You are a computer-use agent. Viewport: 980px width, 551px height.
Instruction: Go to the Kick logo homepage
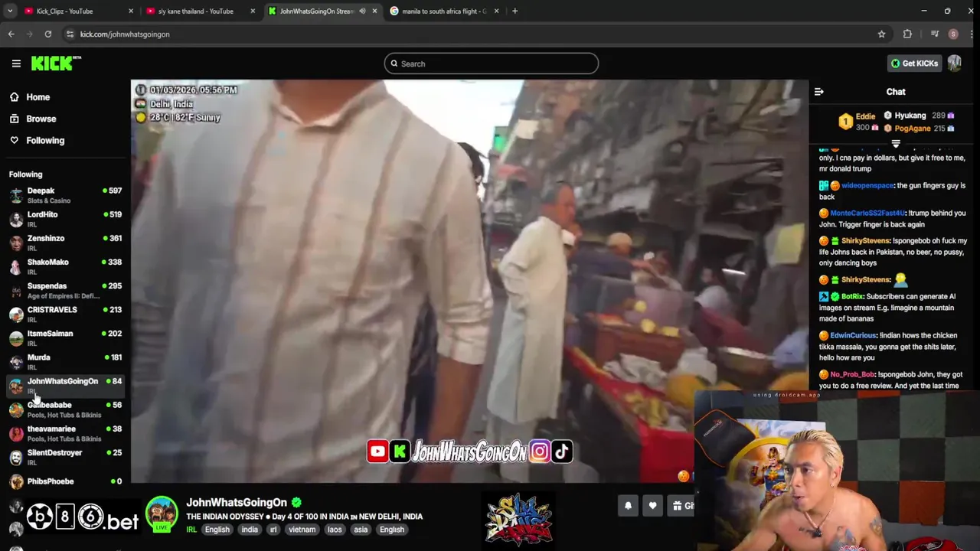56,64
